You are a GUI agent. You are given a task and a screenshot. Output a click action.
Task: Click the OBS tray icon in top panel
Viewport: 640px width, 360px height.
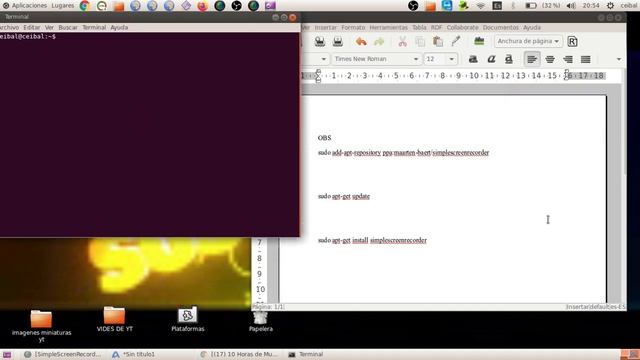pyautogui.click(x=413, y=6)
